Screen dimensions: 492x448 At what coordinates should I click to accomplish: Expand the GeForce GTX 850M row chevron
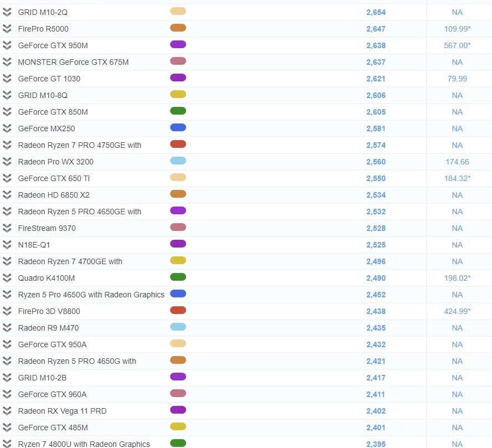point(7,112)
